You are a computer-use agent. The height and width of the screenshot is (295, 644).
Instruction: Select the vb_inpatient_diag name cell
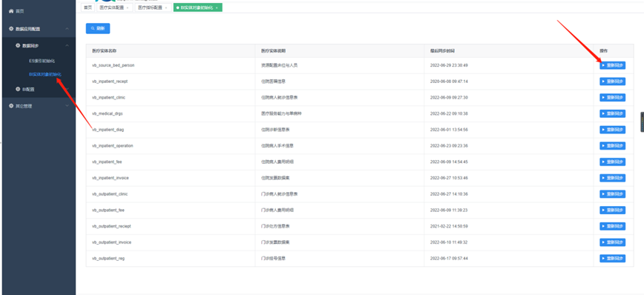(x=171, y=130)
